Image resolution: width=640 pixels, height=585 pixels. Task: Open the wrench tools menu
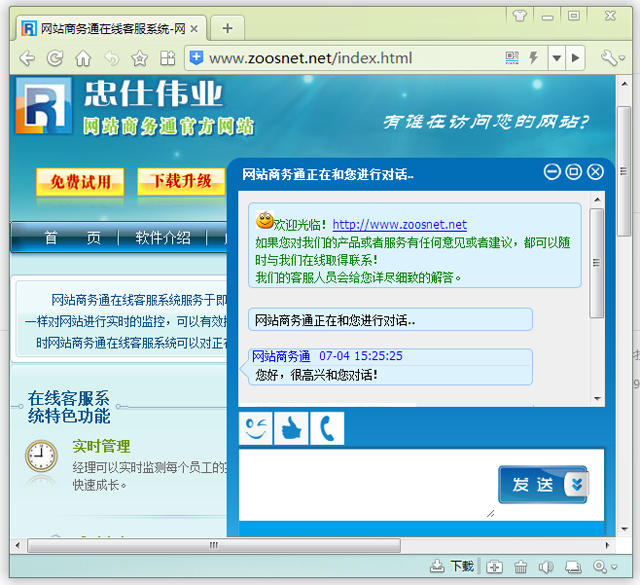pos(613,58)
